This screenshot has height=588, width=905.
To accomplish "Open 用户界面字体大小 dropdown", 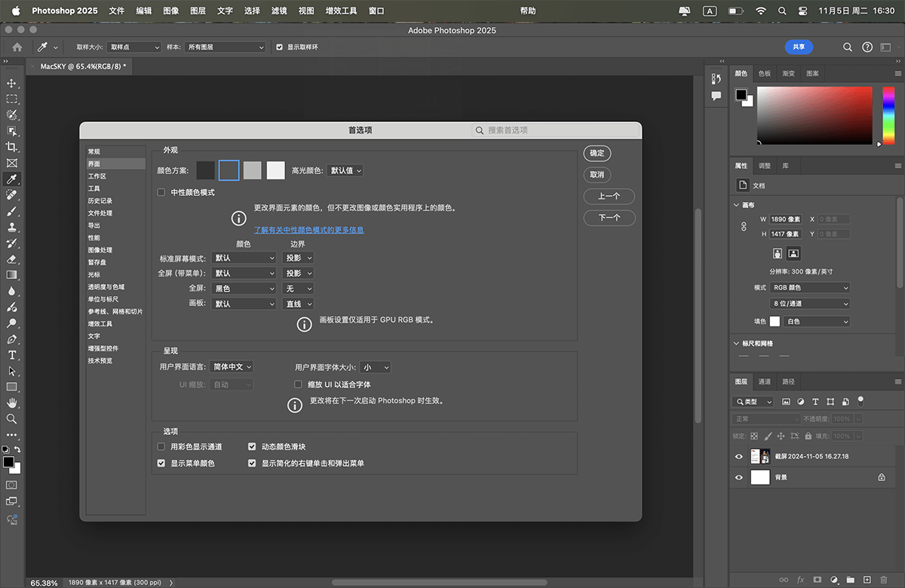I will [375, 367].
